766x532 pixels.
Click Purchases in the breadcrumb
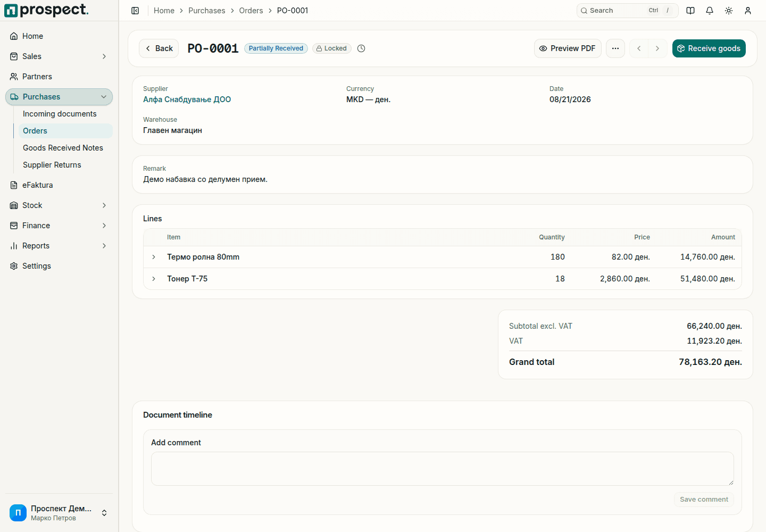pyautogui.click(x=206, y=11)
